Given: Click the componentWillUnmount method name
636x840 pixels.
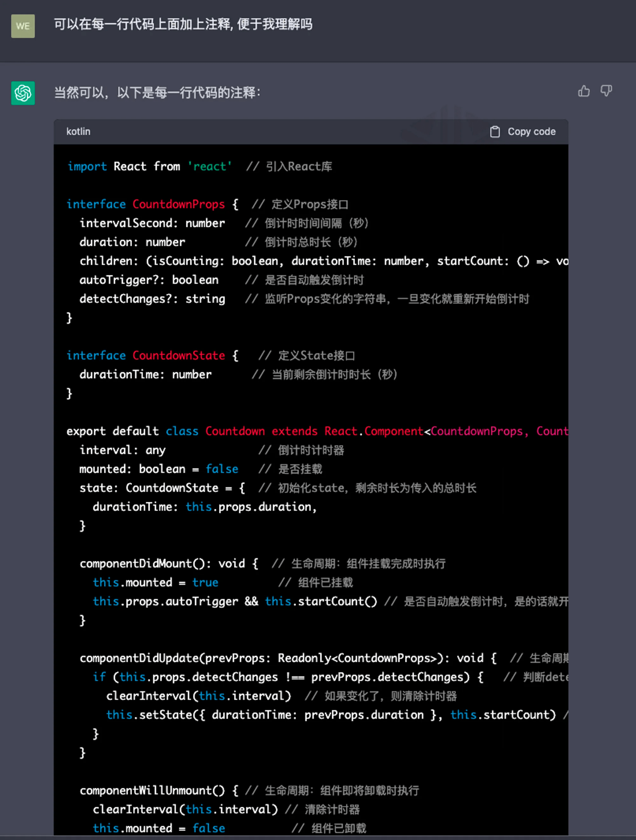Looking at the screenshot, I should click(152, 791).
